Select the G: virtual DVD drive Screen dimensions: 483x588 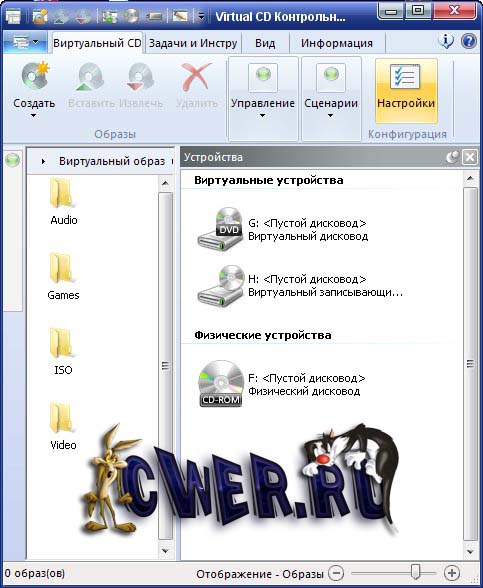tap(283, 229)
